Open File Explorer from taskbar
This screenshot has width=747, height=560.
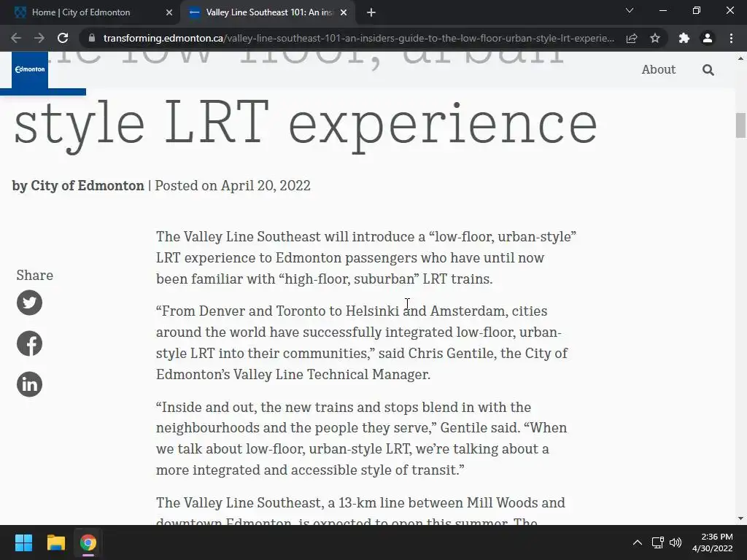(x=55, y=542)
